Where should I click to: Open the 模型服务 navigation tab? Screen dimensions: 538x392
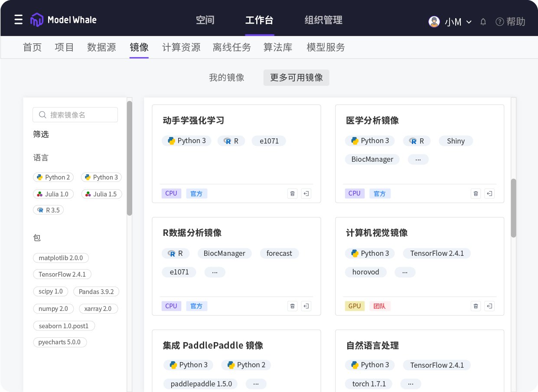(x=326, y=47)
